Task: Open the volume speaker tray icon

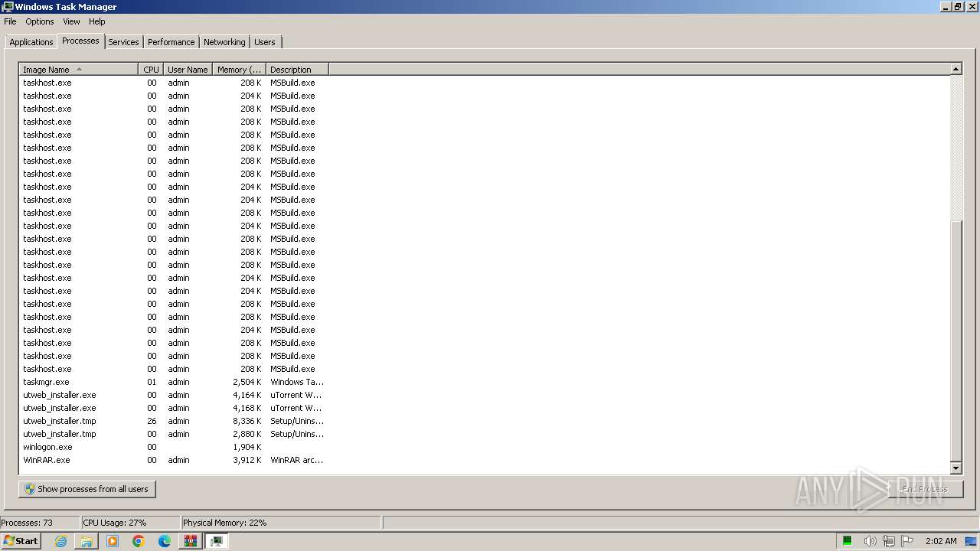Action: (870, 541)
